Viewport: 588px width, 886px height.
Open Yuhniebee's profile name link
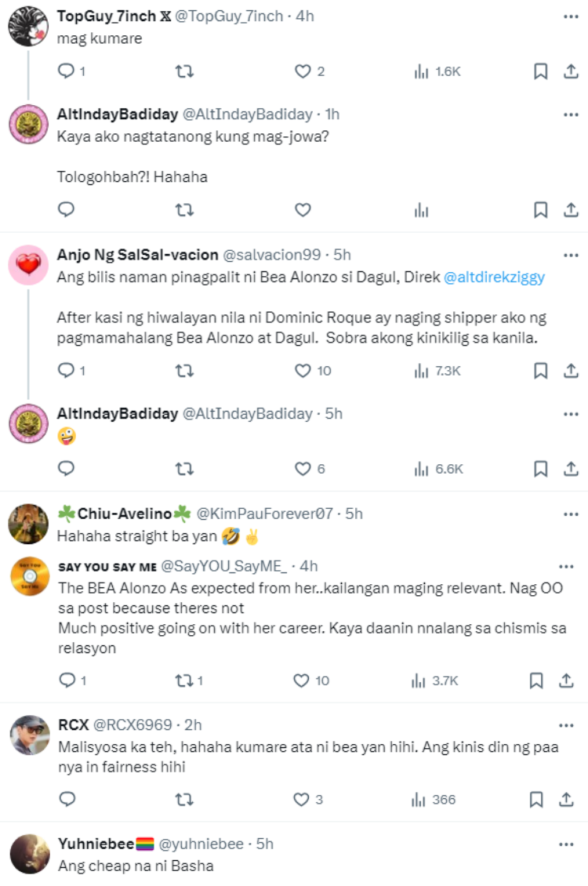pyautogui.click(x=106, y=844)
